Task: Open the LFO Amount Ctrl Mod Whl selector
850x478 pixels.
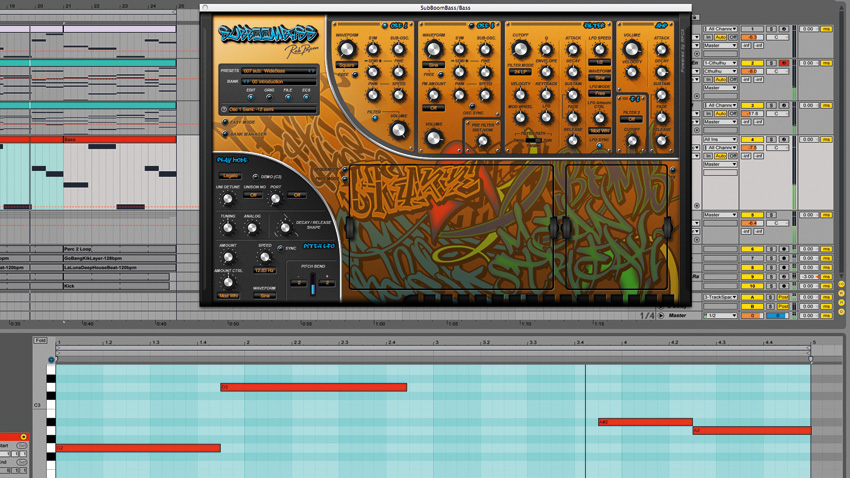Action: [600, 131]
